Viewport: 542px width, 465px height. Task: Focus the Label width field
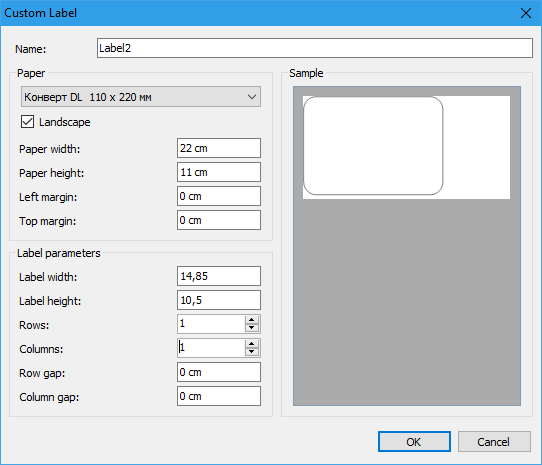coord(219,276)
